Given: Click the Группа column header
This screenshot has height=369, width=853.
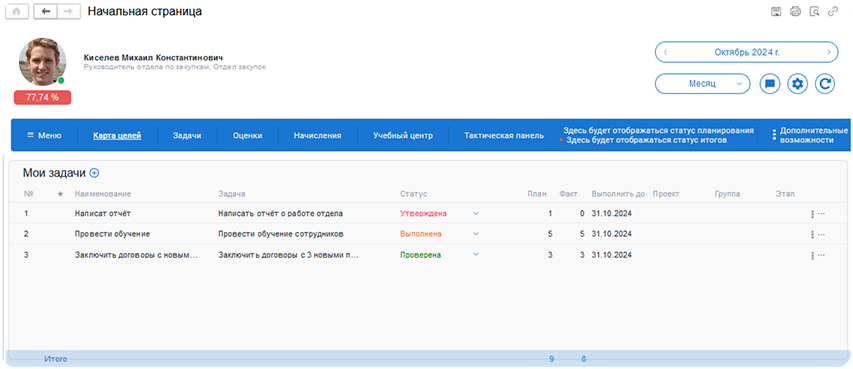Looking at the screenshot, I should (x=727, y=194).
